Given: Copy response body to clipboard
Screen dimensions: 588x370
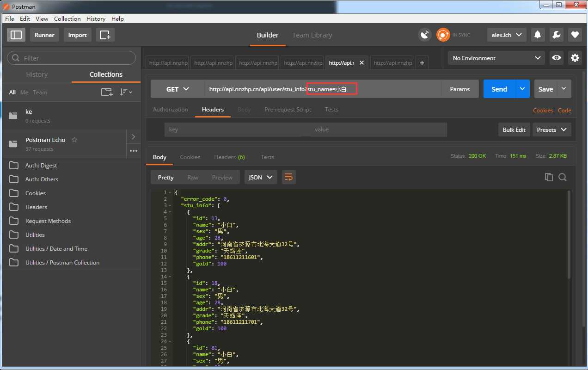Looking at the screenshot, I should click(549, 177).
